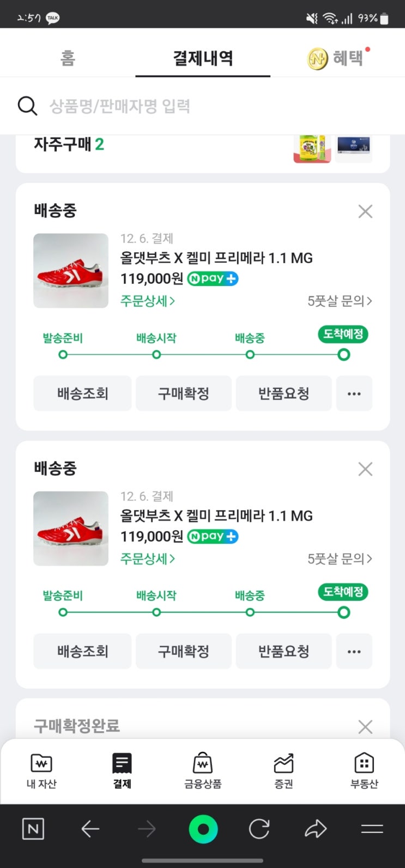Image resolution: width=405 pixels, height=868 pixels.
Task: Tap the share arrow icon
Action: [315, 829]
